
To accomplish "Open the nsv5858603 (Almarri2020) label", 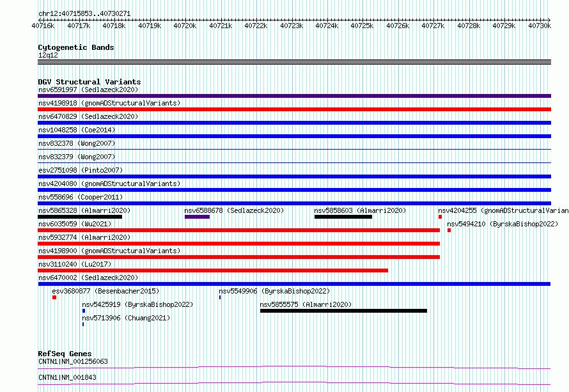I will tap(360, 210).
